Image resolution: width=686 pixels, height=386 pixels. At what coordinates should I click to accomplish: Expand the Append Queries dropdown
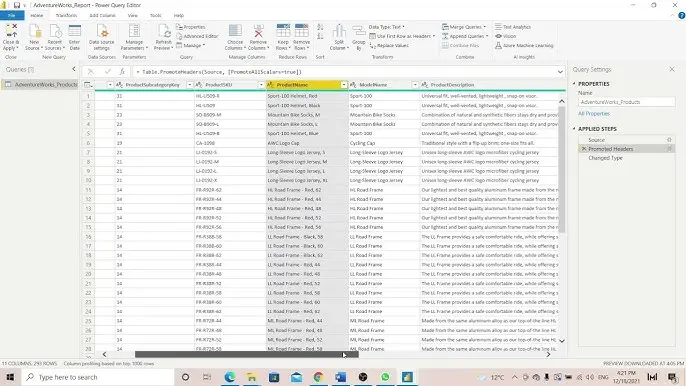point(487,36)
